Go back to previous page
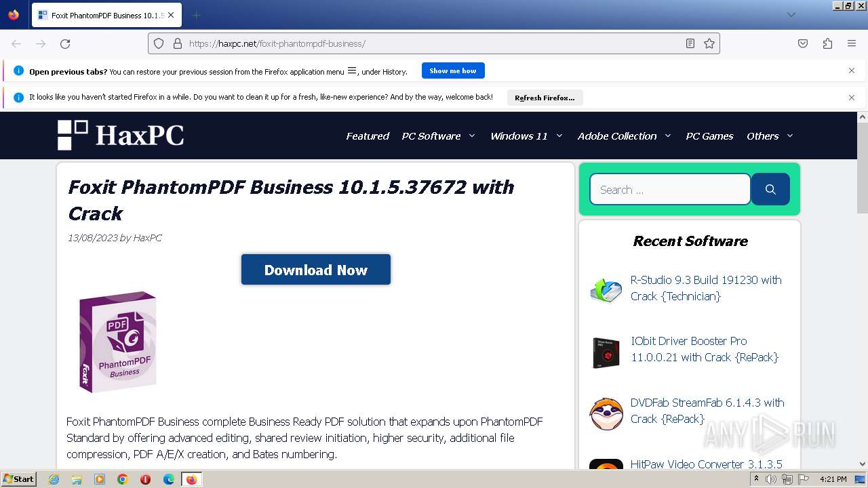 click(x=16, y=43)
